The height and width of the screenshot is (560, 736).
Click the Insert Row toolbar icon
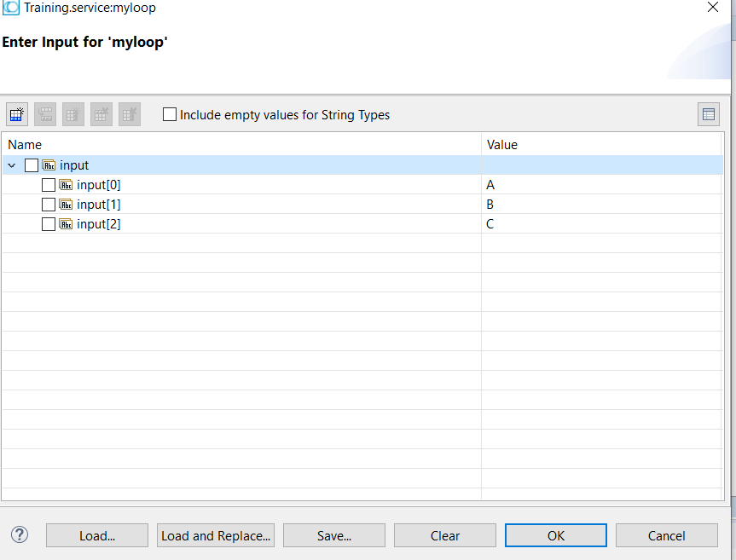click(x=45, y=114)
